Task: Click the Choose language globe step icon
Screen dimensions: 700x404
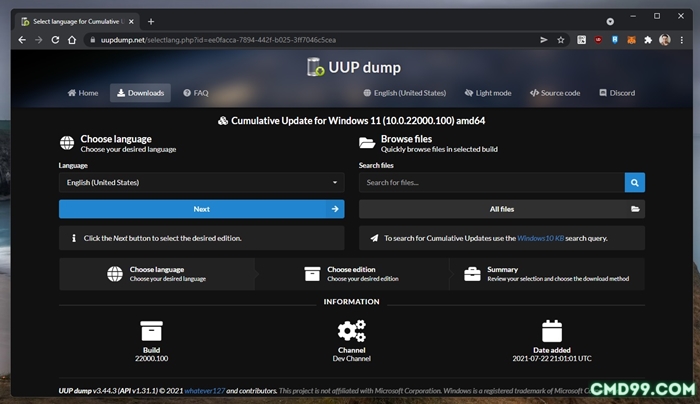Action: coord(115,274)
